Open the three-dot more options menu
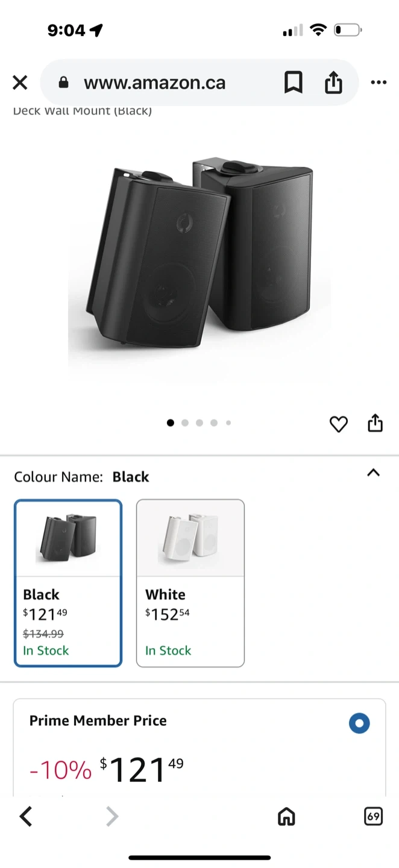This screenshot has width=399, height=868. point(379,83)
